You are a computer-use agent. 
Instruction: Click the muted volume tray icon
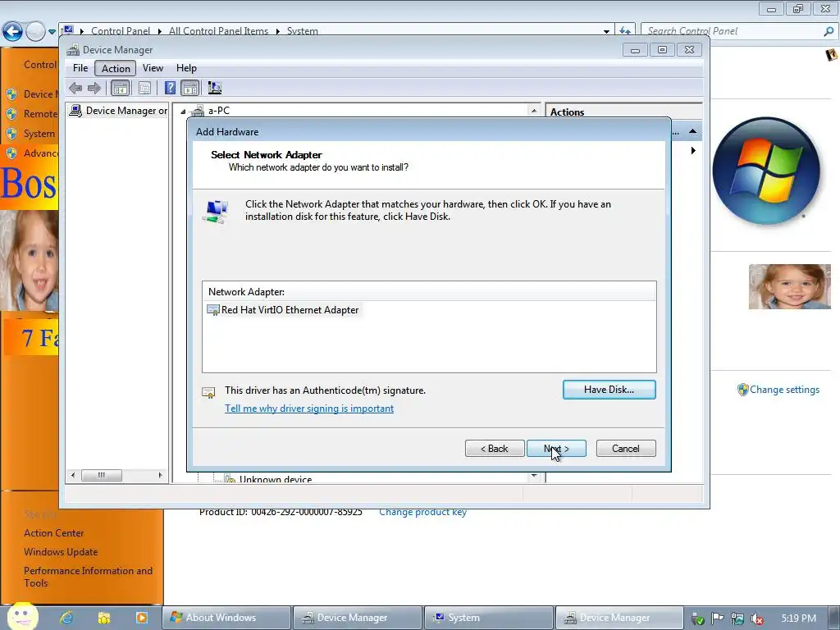757,619
